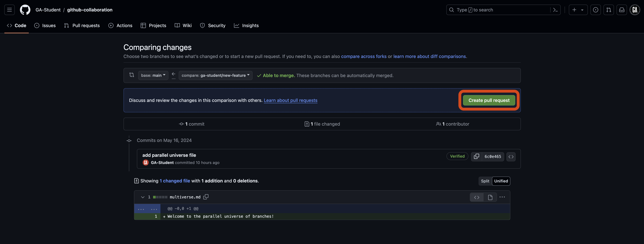Browse repository at this commit

pos(511,157)
